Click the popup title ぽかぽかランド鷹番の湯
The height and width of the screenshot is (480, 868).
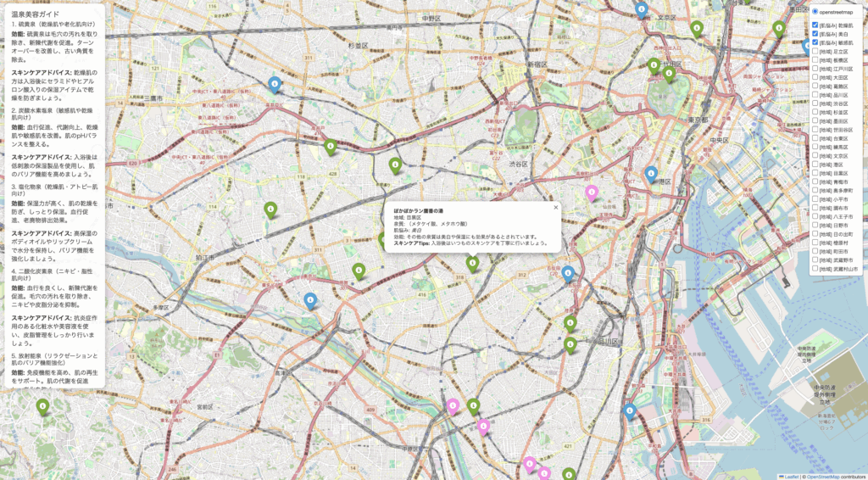[x=419, y=211]
